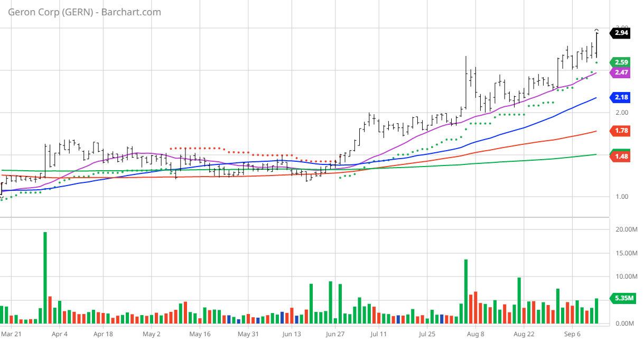Click the magenta 2.47 moving average label
The width and height of the screenshot is (644, 341).
point(620,72)
